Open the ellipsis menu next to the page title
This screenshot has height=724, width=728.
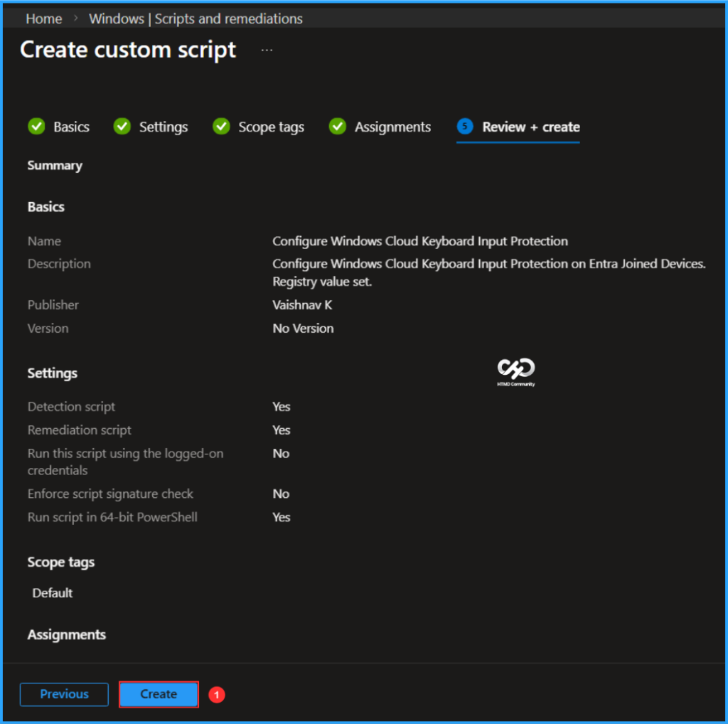pos(267,49)
